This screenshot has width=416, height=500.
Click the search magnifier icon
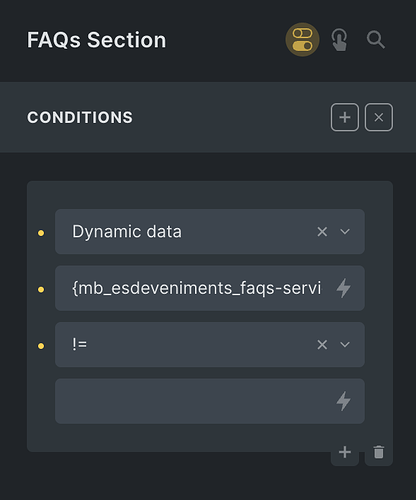376,40
